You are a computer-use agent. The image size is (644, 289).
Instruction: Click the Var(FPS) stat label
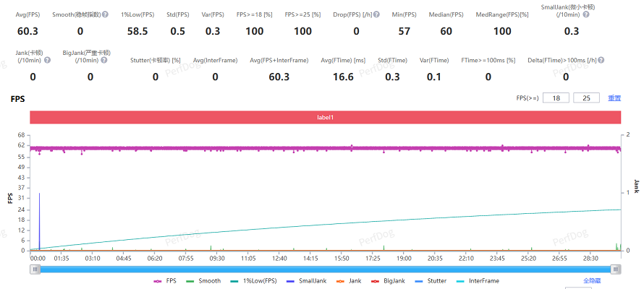point(213,14)
